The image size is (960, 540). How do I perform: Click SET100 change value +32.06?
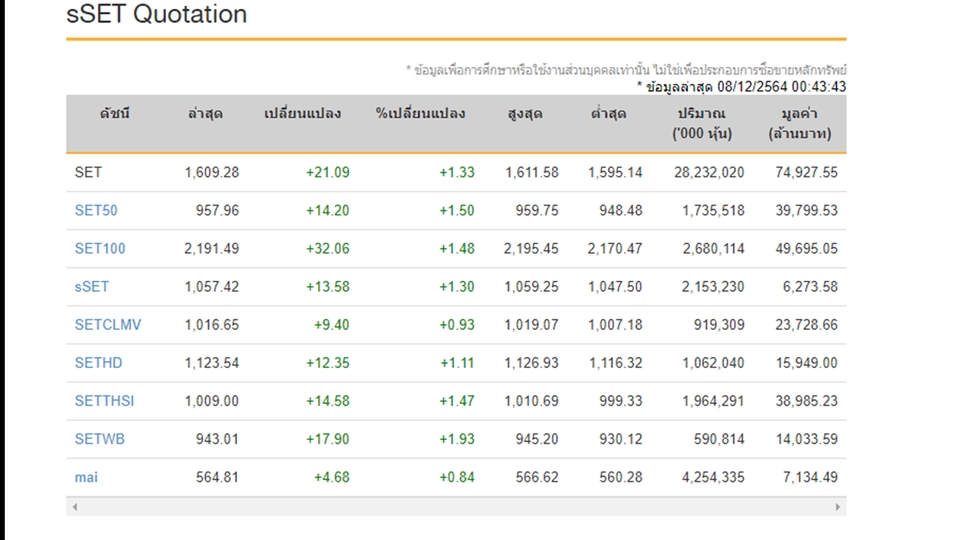point(328,249)
